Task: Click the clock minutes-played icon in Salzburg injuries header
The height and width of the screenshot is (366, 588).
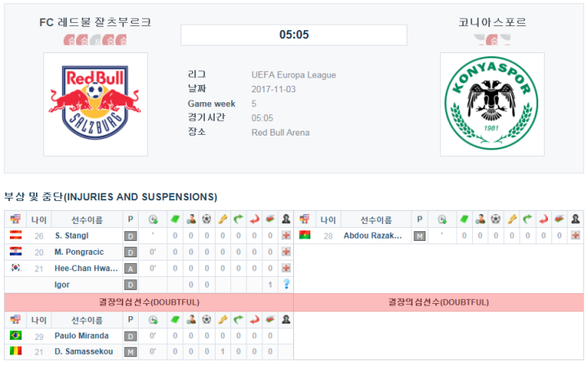Action: 153,220
